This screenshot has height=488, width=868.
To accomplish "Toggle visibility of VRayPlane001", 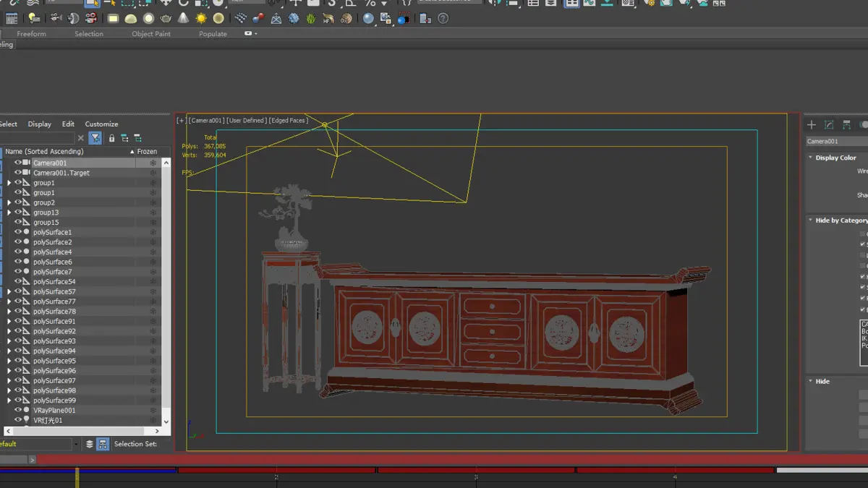I will [x=19, y=410].
